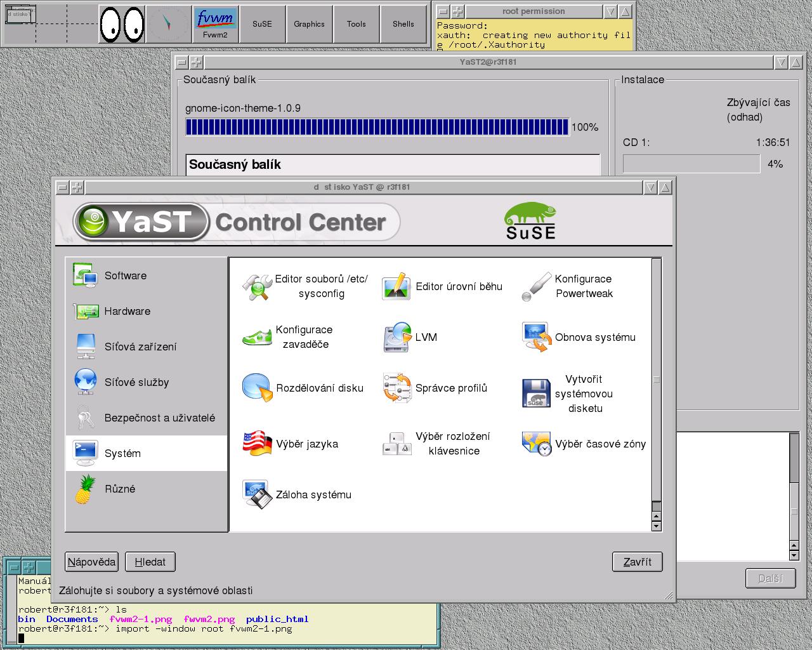Click Control Center module list scrollbar thumb
This screenshot has height=650, width=812.
(657, 380)
